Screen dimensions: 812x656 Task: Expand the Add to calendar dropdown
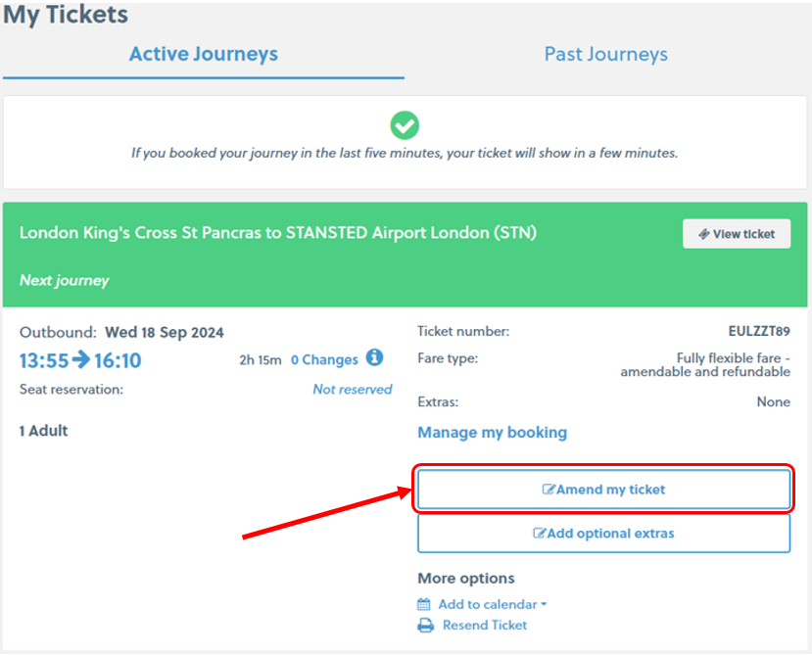pos(487,604)
